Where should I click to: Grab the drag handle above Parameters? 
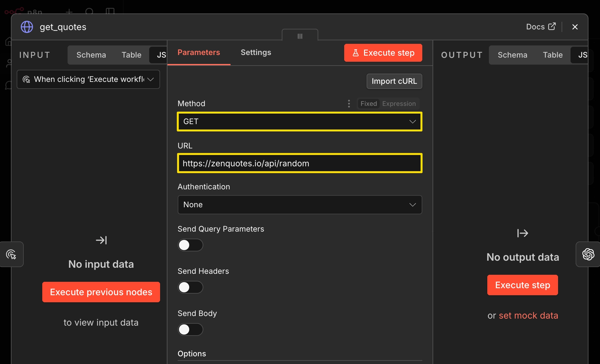(x=300, y=36)
